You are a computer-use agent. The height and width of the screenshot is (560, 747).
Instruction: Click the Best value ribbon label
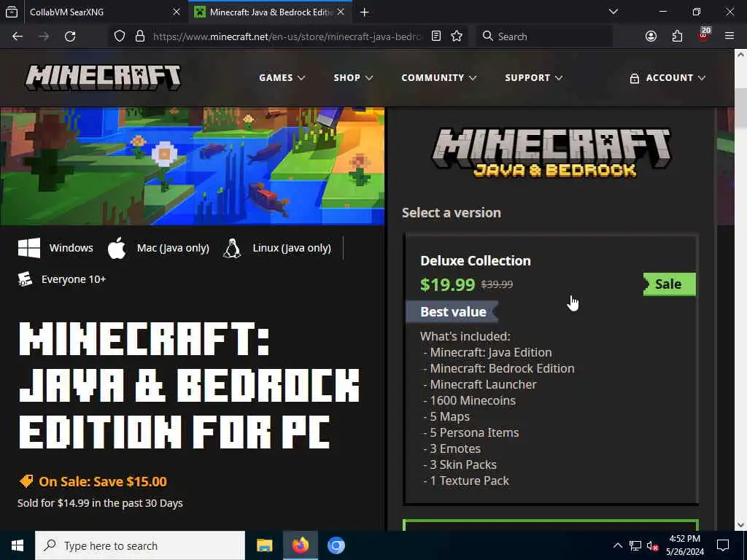[x=452, y=312]
